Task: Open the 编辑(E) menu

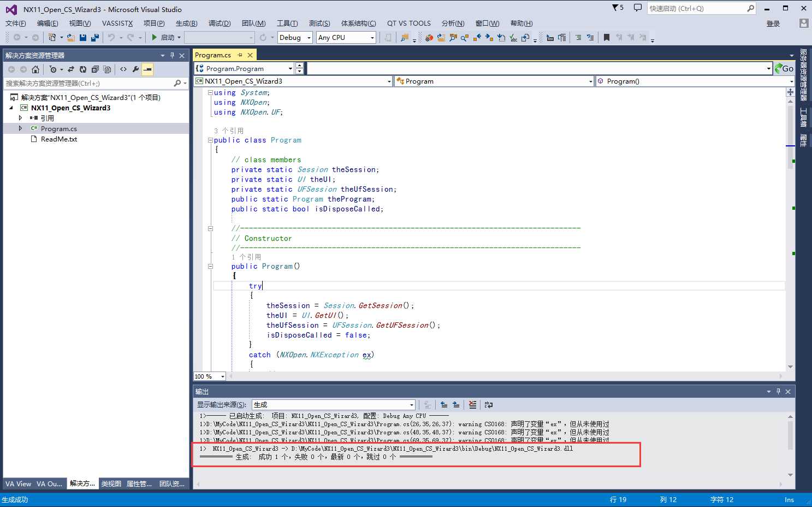Action: click(x=48, y=23)
